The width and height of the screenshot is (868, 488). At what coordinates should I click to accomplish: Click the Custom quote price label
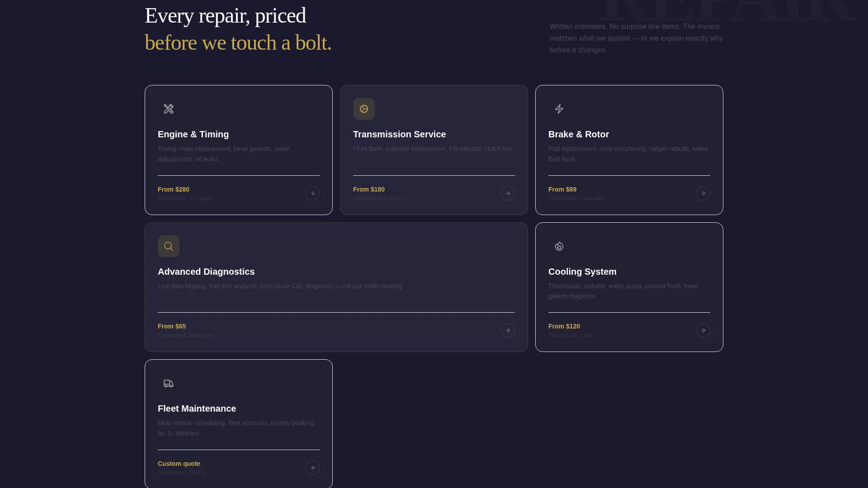(x=179, y=464)
